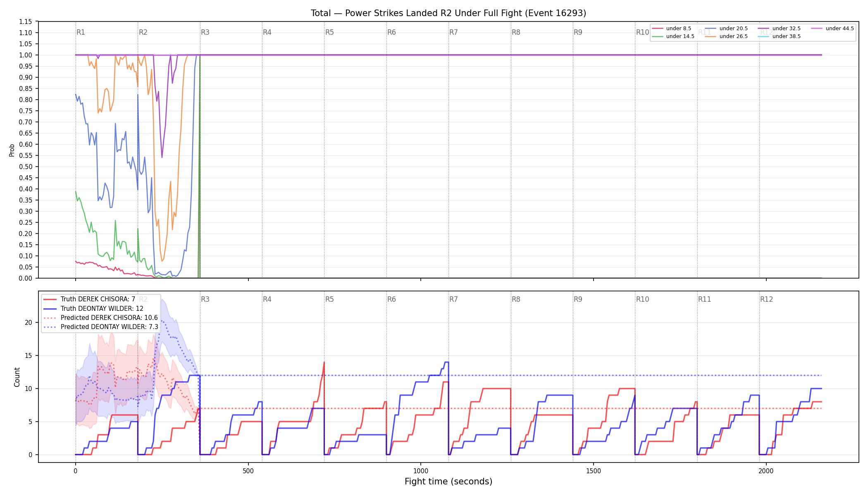Click the R10 round marker in top chart
Image resolution: width=868 pixels, height=496 pixels.
point(643,32)
